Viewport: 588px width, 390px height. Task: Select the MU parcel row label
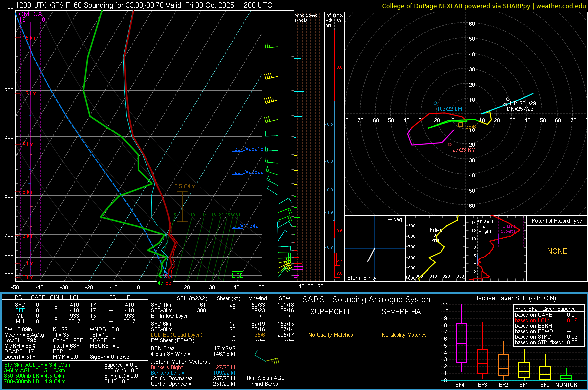(20, 321)
